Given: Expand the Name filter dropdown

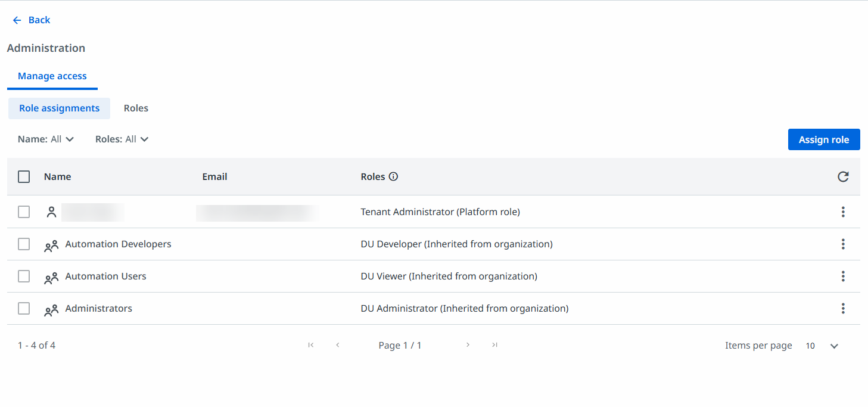Looking at the screenshot, I should tap(46, 139).
